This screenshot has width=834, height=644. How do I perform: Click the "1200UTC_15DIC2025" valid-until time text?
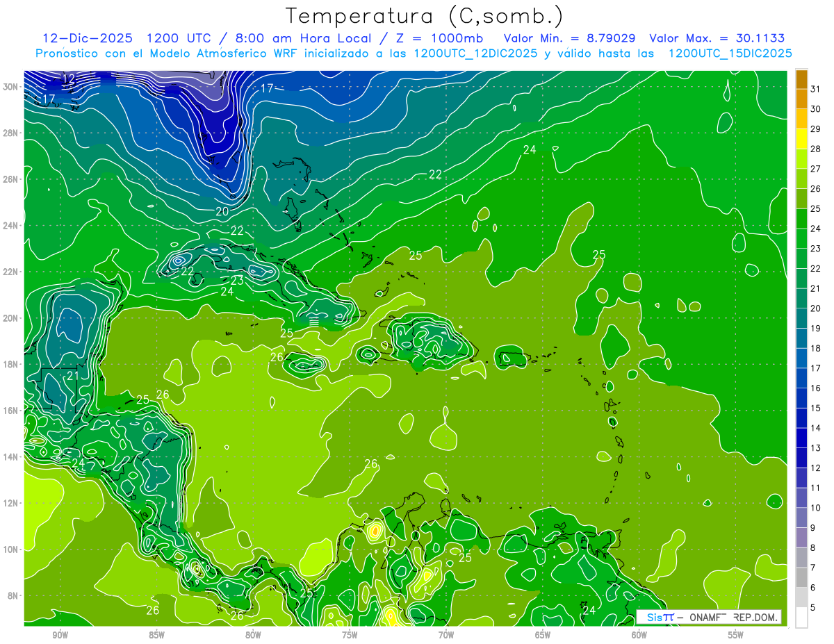pyautogui.click(x=730, y=53)
